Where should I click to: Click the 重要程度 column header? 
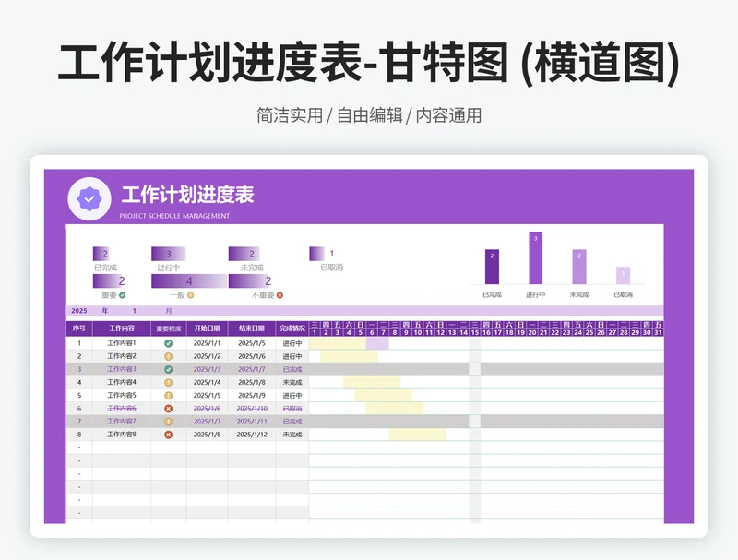coord(169,328)
